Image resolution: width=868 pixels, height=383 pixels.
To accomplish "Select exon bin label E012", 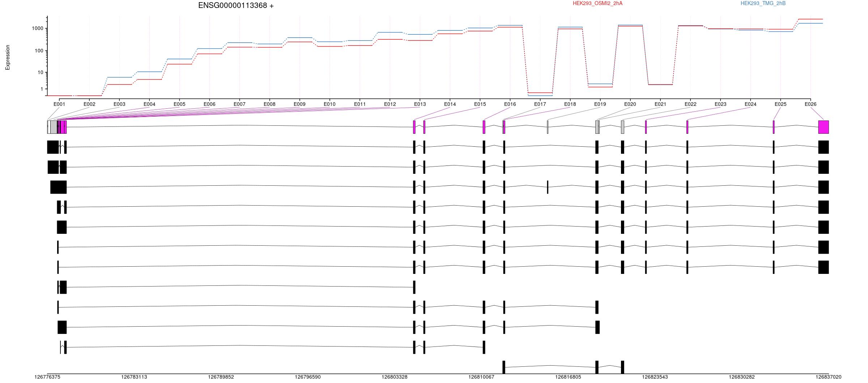I will 390,104.
